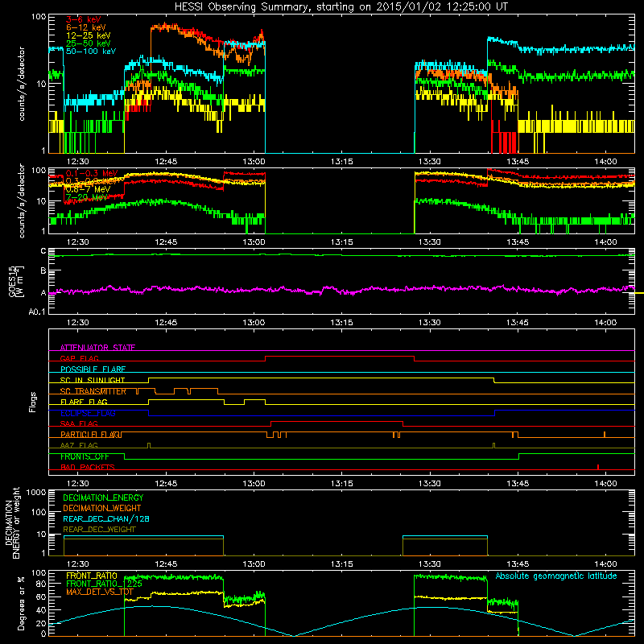This screenshot has width=644, height=644.
Task: Click the PARTICLE_FLAG orange spike near 14:00
Action: coord(605,434)
